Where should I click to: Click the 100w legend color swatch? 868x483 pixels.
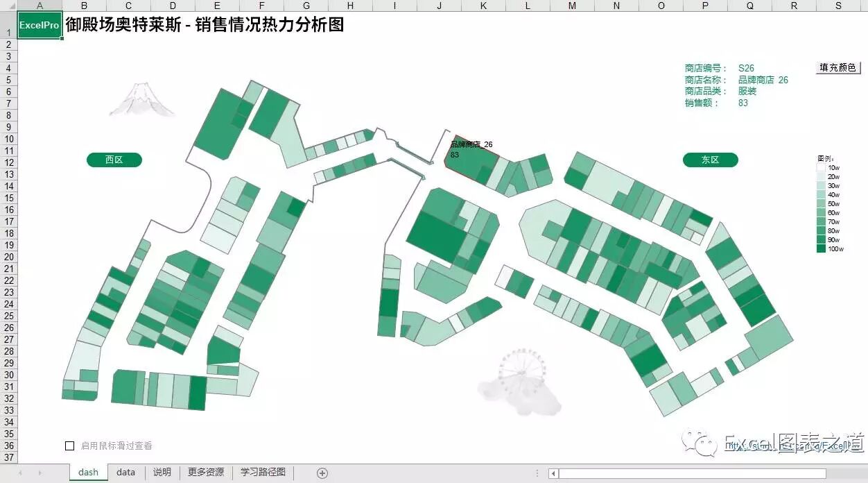coord(821,248)
